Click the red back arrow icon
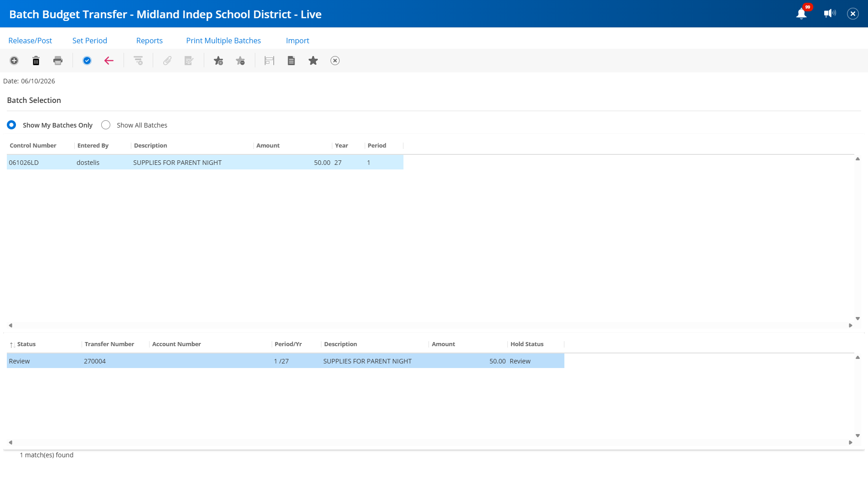Screen dimensions: 868x491 point(109,61)
